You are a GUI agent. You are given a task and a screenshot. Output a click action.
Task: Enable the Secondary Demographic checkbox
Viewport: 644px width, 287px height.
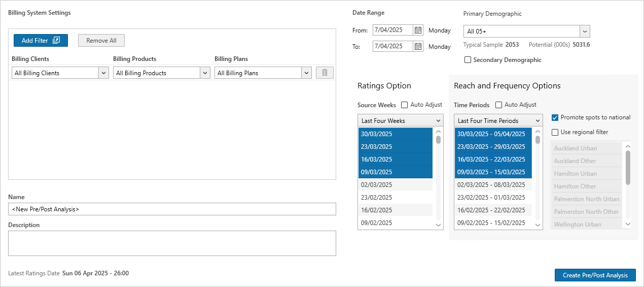tap(468, 60)
